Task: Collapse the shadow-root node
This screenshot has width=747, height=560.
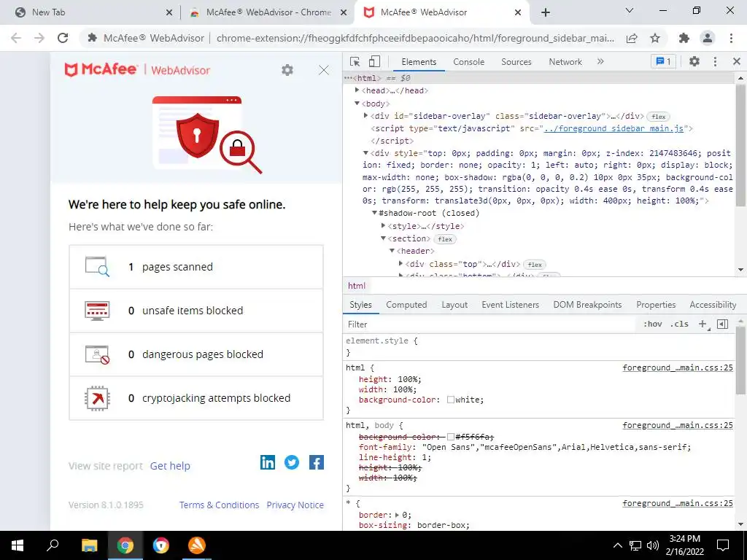Action: click(x=374, y=213)
